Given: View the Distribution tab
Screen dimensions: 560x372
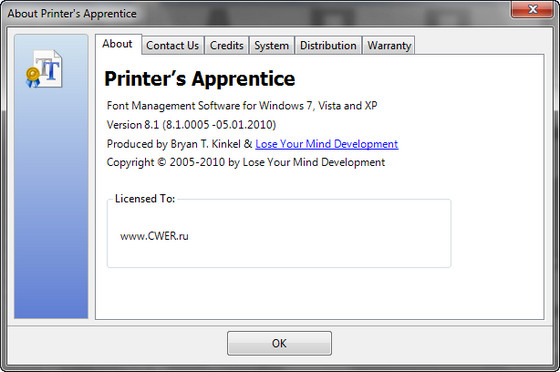Looking at the screenshot, I should (x=328, y=46).
